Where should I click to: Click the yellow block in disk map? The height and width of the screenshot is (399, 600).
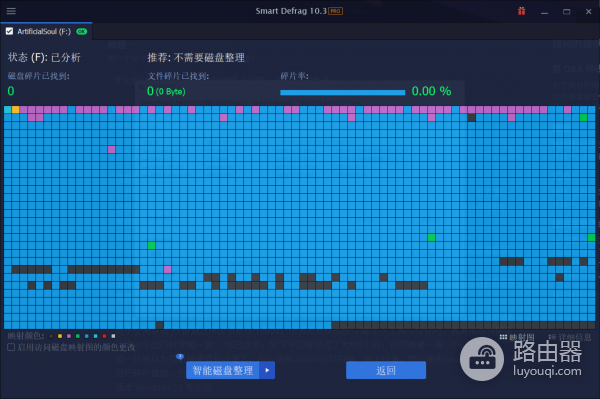pyautogui.click(x=16, y=110)
